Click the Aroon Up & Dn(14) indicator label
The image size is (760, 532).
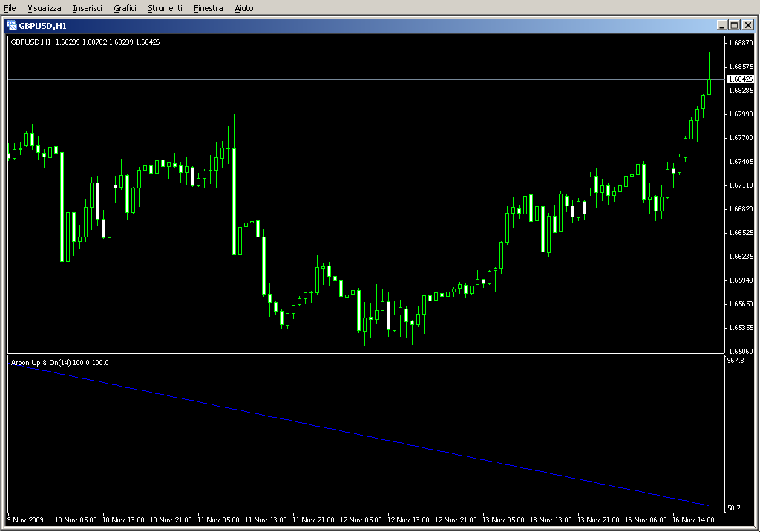pyautogui.click(x=59, y=362)
